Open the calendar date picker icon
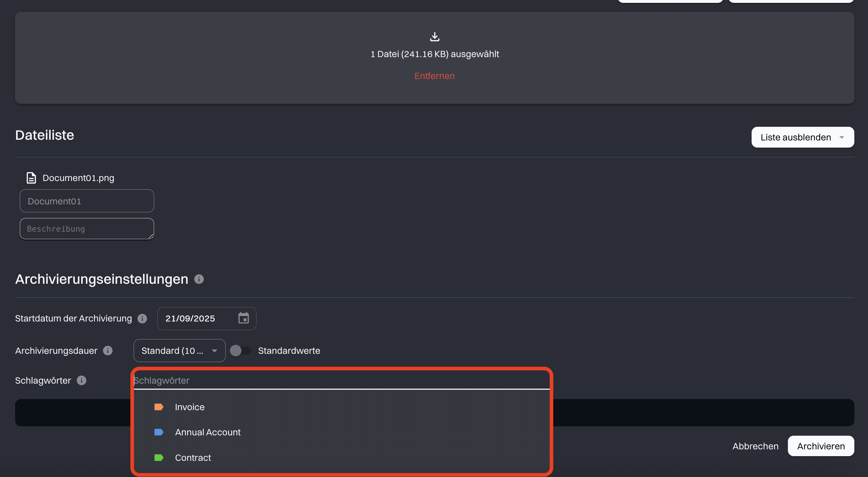This screenshot has height=477, width=868. tap(244, 318)
